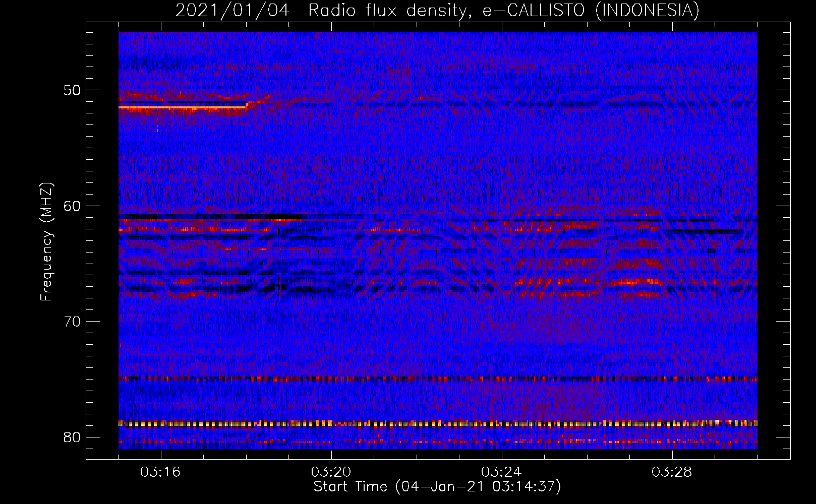This screenshot has height=504, width=816.
Task: Click the x-axis label starting 'Start Time'
Action: pyautogui.click(x=437, y=487)
